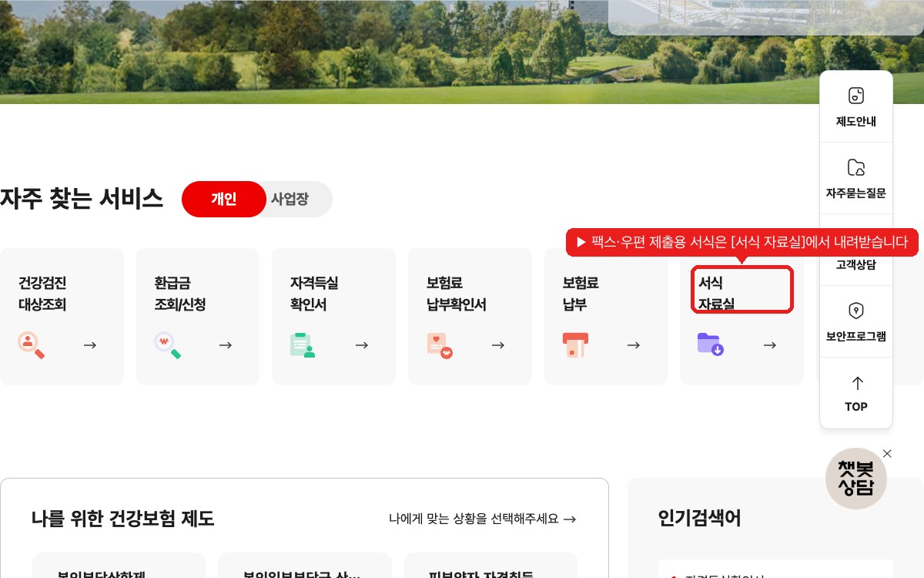Image resolution: width=924 pixels, height=578 pixels.
Task: Click the 자격득실 확인서 document icon
Action: [303, 344]
